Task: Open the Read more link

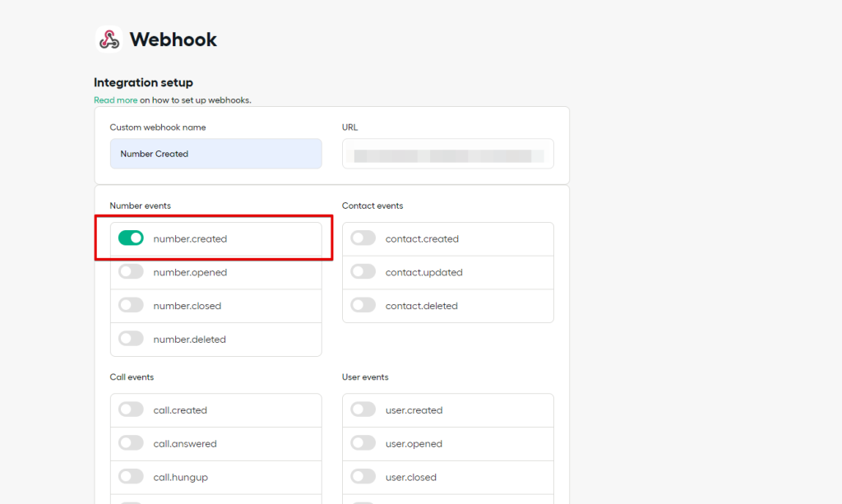Action: tap(115, 100)
